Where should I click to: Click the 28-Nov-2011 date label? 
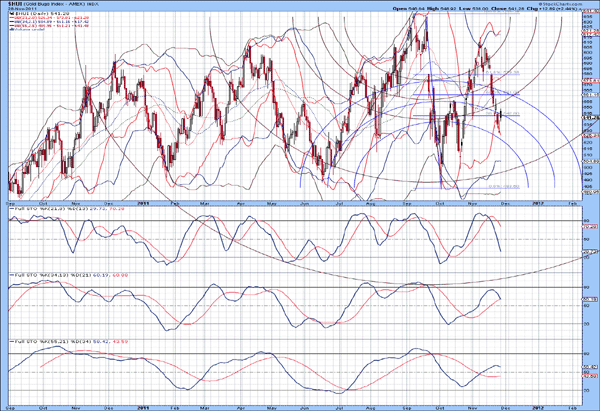coord(22,9)
